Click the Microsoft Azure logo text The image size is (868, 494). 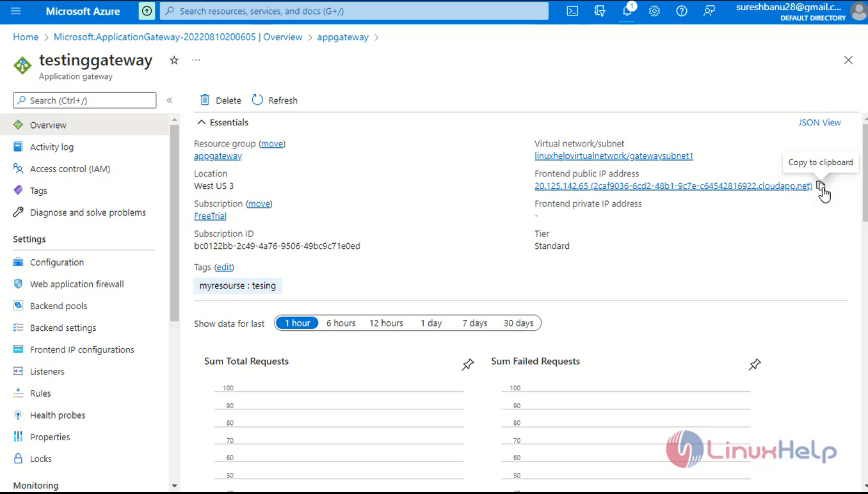(83, 11)
